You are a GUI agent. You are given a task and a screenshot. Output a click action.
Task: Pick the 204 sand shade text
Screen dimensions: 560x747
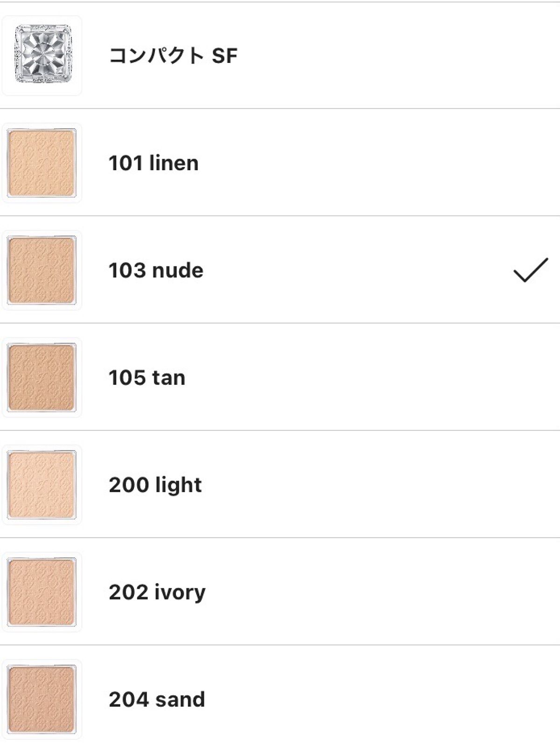point(157,700)
